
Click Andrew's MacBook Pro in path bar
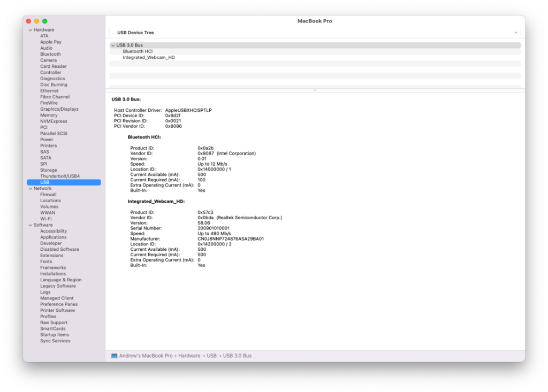(x=146, y=356)
